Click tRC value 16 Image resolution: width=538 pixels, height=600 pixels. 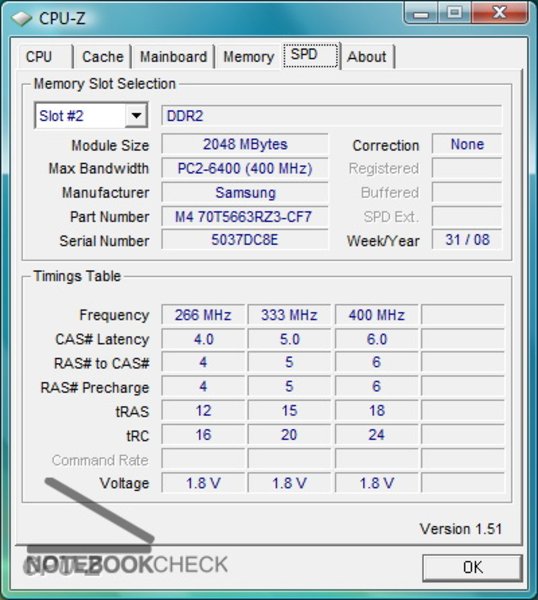203,435
